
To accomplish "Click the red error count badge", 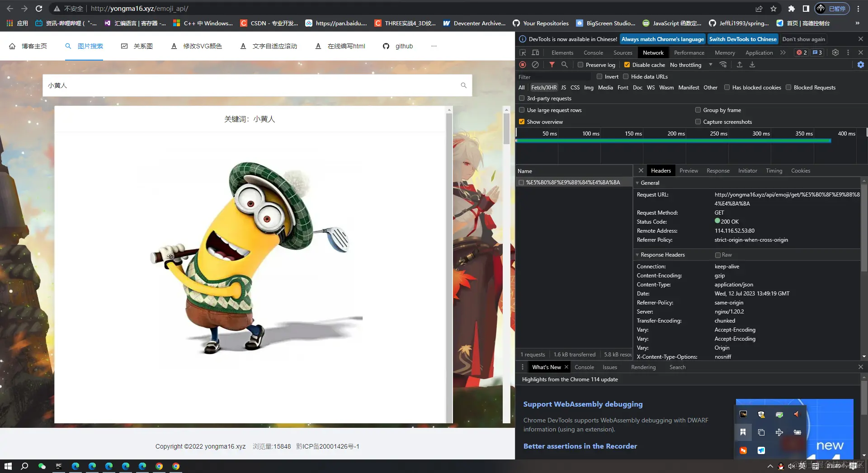I will point(802,52).
